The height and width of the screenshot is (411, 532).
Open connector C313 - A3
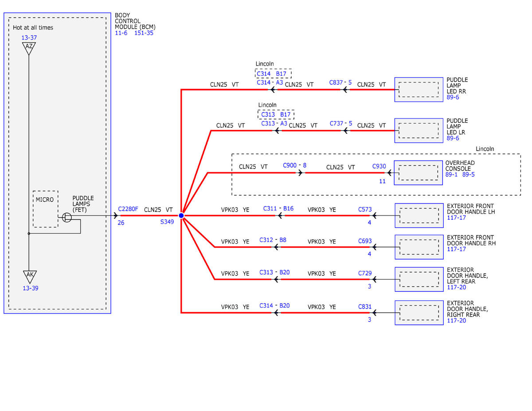(274, 123)
